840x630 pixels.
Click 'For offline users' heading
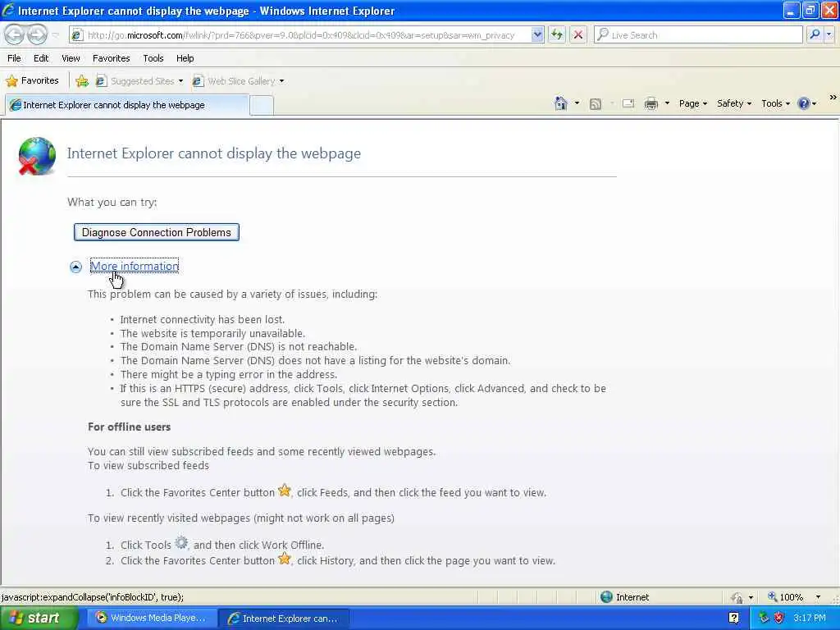click(129, 427)
